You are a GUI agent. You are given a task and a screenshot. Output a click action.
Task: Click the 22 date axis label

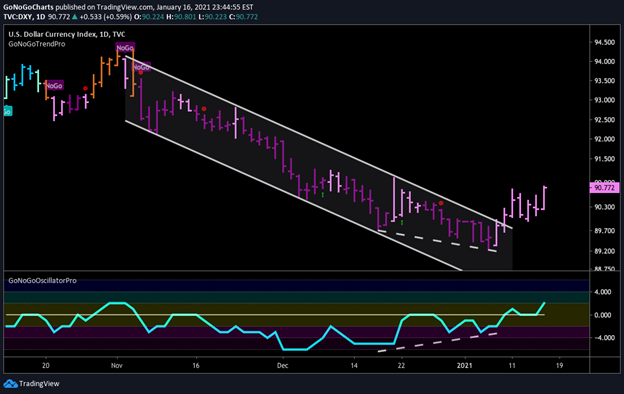tap(401, 365)
